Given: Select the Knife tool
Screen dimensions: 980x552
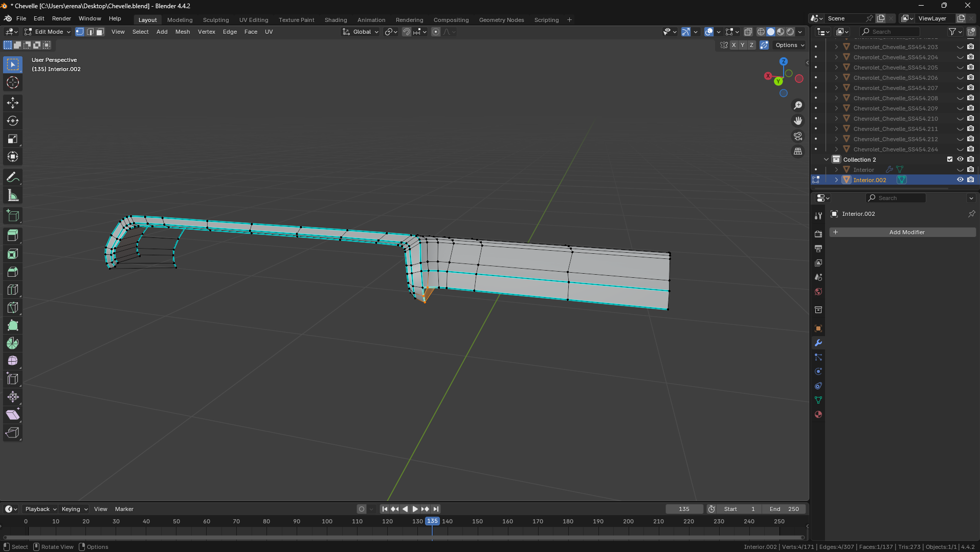Looking at the screenshot, I should pyautogui.click(x=13, y=307).
